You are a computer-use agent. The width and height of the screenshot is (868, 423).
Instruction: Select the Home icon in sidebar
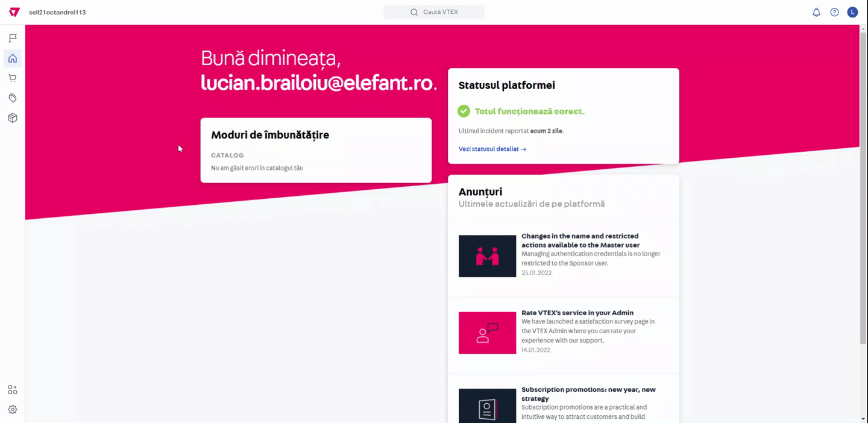[13, 58]
